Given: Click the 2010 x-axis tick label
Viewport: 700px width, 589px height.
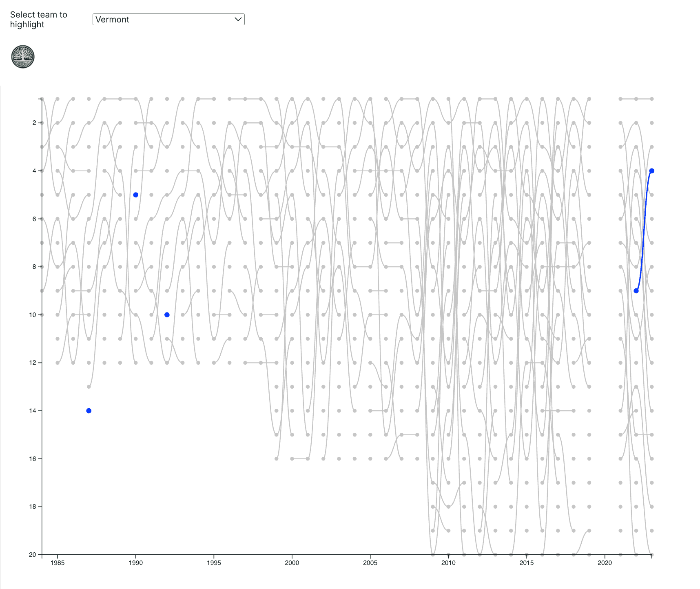Looking at the screenshot, I should [x=448, y=563].
